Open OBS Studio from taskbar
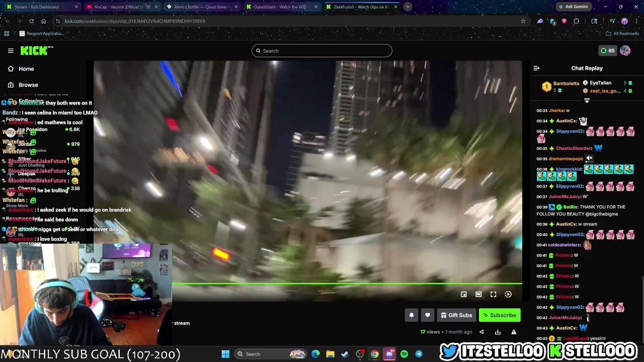The width and height of the screenshot is (644, 362). 360,354
